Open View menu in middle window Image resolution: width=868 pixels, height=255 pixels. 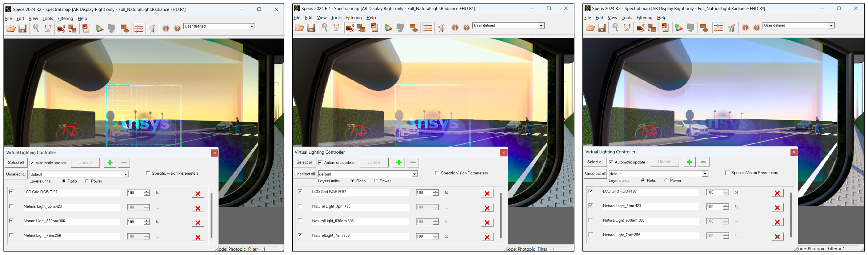tap(322, 18)
